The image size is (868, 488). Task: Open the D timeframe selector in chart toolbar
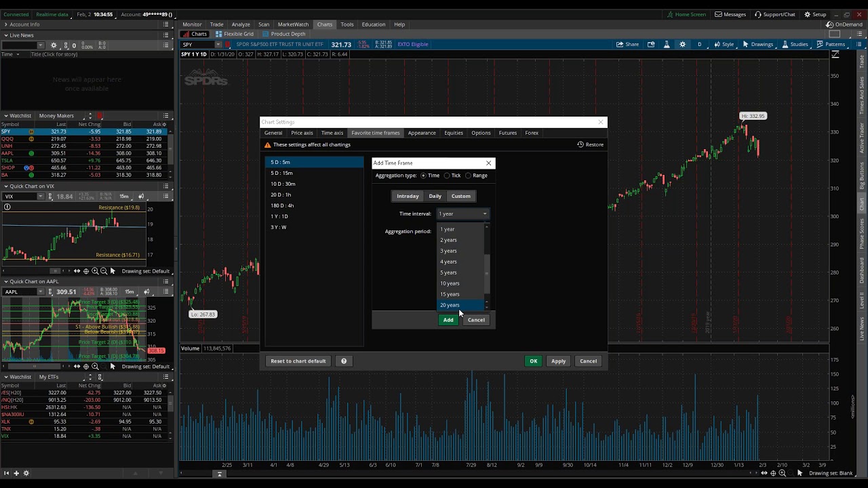[699, 44]
